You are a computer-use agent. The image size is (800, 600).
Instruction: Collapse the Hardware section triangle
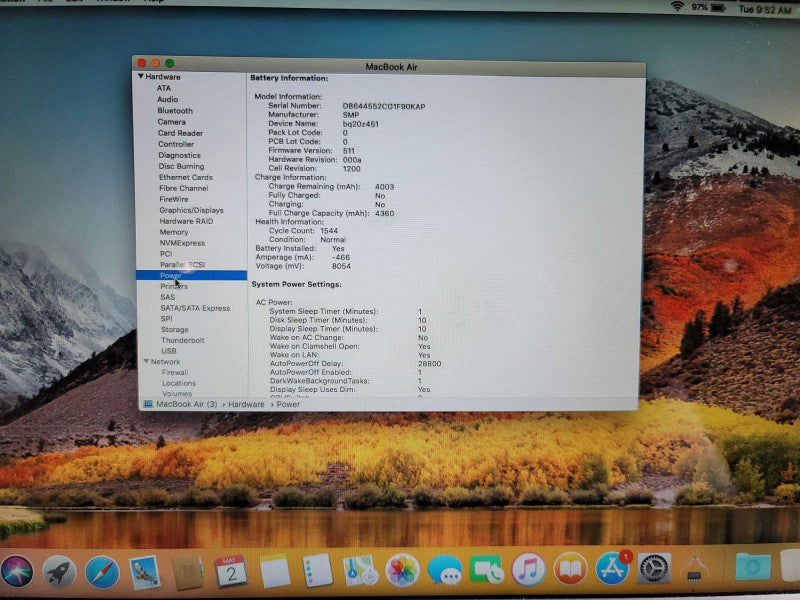140,77
